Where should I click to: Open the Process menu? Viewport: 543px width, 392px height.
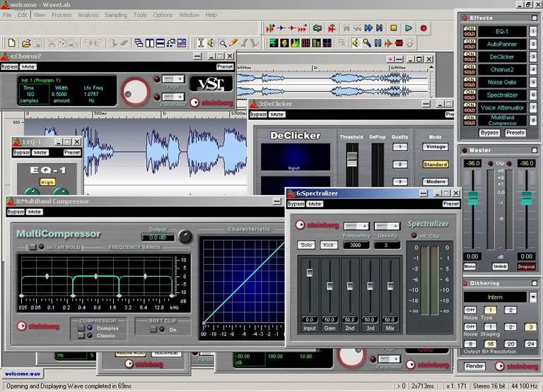(x=62, y=15)
